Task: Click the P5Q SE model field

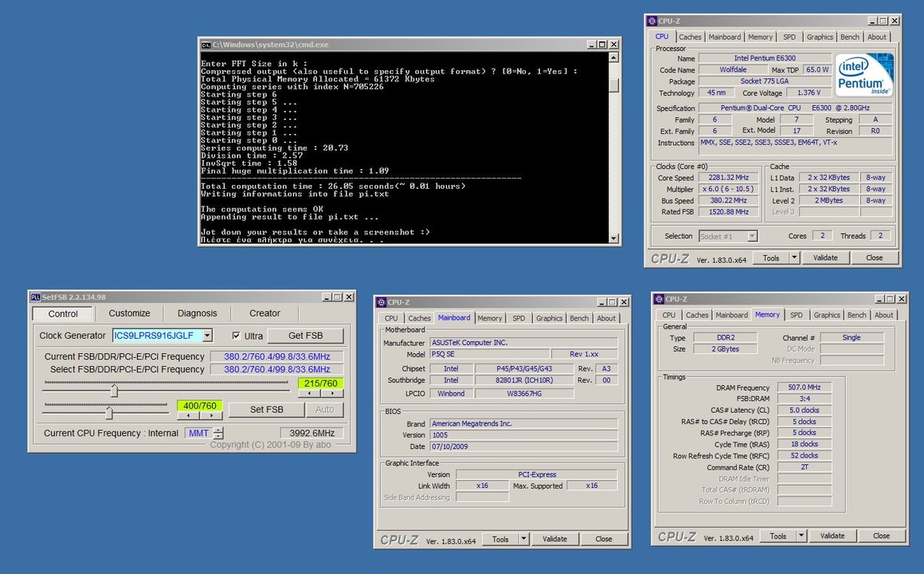Action: tap(489, 354)
